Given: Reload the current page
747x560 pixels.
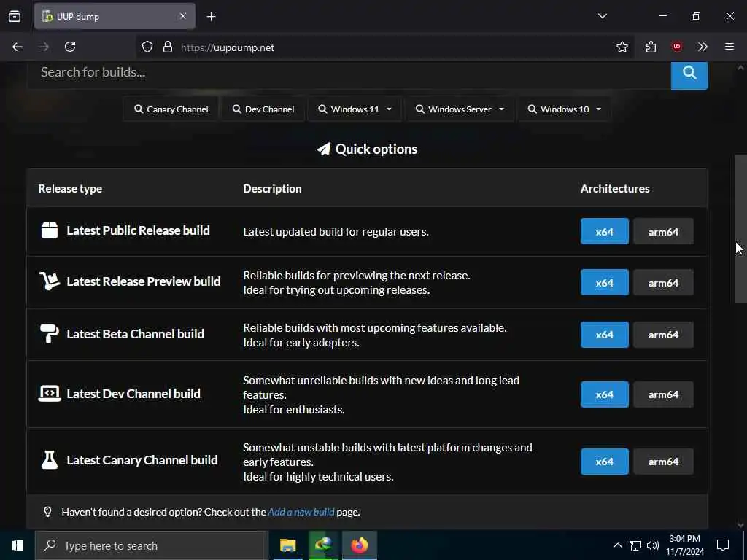Looking at the screenshot, I should pyautogui.click(x=70, y=47).
